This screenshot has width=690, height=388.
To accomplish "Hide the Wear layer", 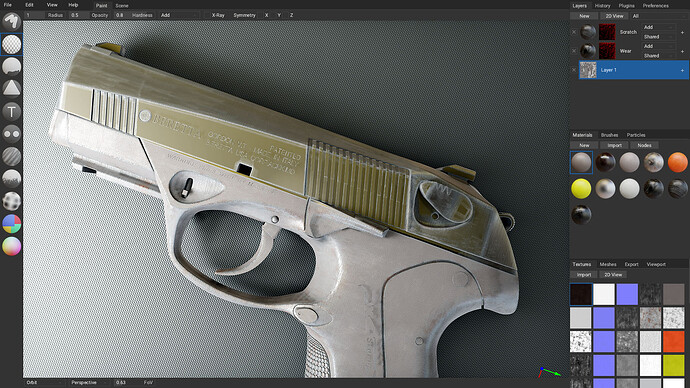I will (574, 51).
